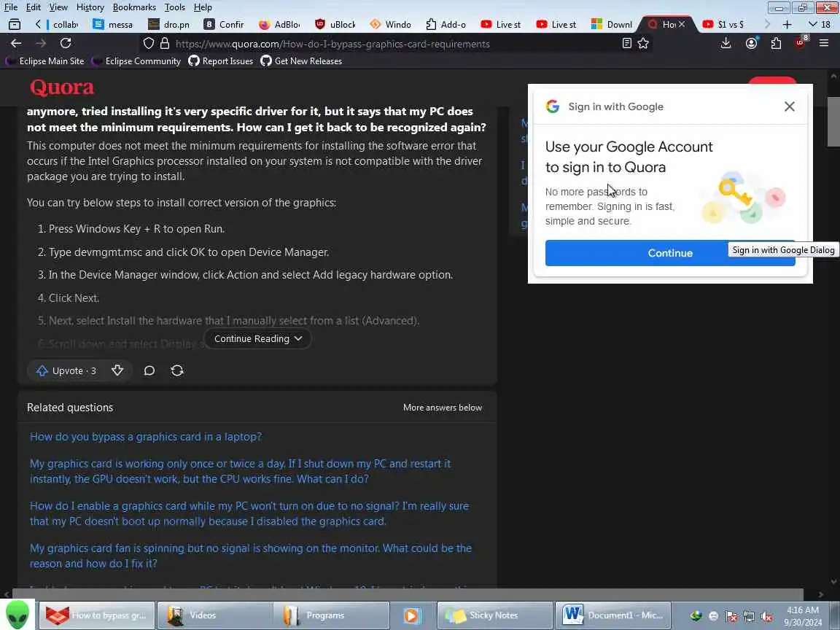
Task: Reload the page with the refresh icon
Action: click(x=66, y=44)
